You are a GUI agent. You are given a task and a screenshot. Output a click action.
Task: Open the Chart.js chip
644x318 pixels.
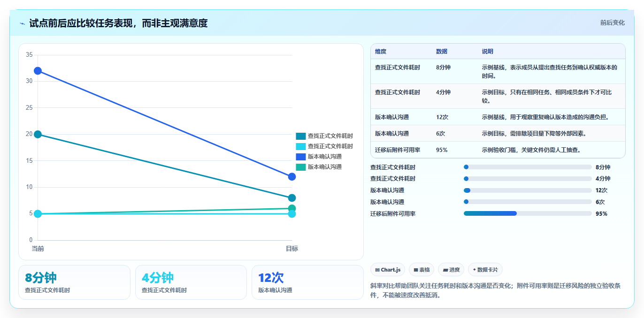click(x=388, y=270)
